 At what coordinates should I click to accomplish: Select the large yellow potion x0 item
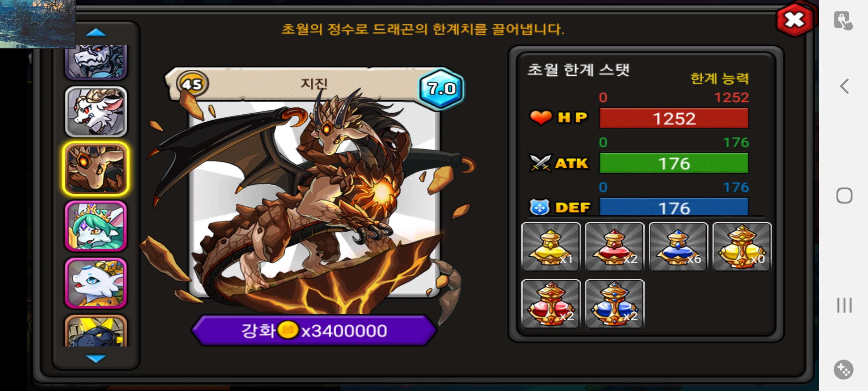pos(742,247)
